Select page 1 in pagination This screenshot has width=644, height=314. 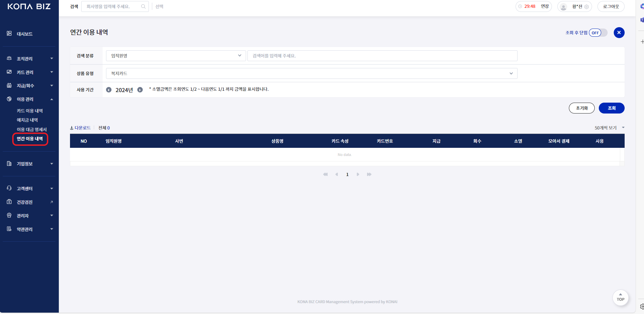(347, 174)
